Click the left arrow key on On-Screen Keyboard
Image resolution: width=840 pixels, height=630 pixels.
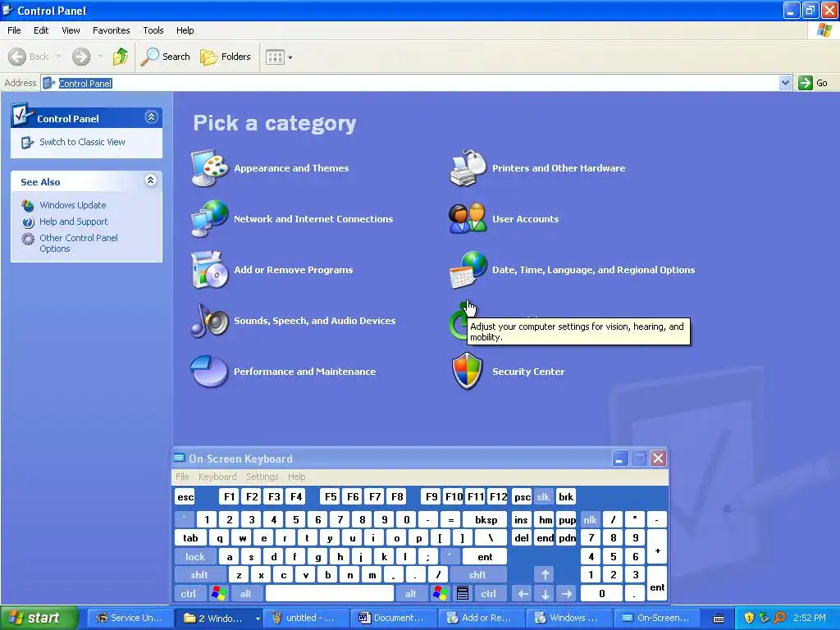click(x=523, y=593)
